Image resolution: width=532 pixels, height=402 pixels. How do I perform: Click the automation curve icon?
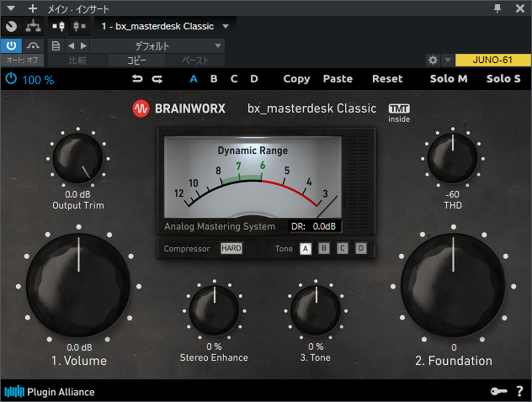(x=33, y=45)
